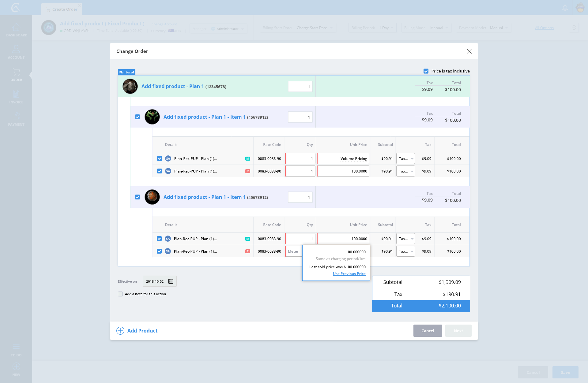Switch to the Create Order tab

(62, 9)
